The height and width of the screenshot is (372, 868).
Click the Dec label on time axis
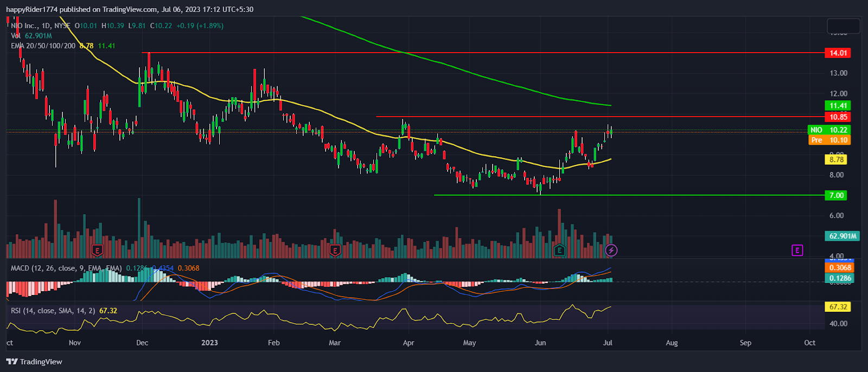click(x=142, y=343)
